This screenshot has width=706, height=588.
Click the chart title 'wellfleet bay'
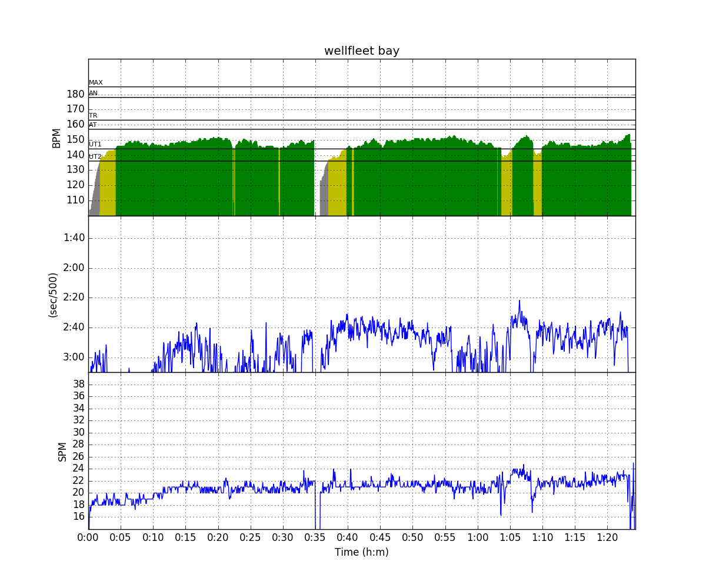coord(361,51)
